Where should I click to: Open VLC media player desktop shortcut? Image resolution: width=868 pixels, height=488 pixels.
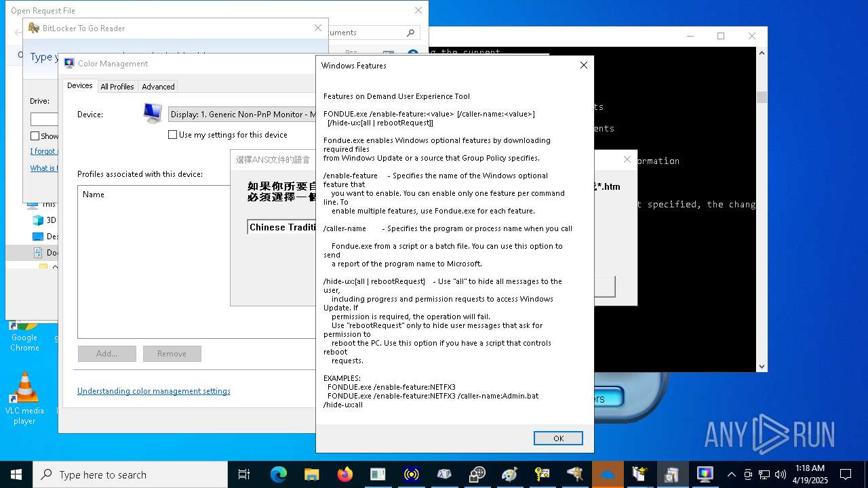[24, 399]
